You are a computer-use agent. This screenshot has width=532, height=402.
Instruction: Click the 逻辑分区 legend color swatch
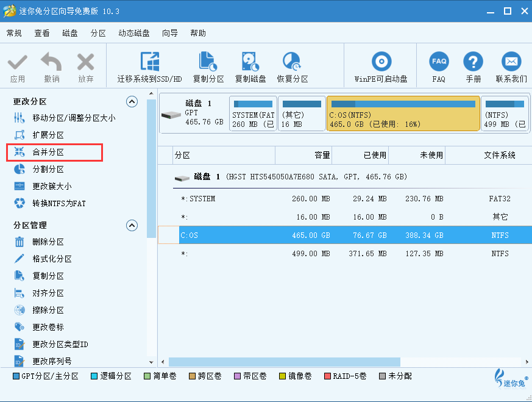click(94, 376)
